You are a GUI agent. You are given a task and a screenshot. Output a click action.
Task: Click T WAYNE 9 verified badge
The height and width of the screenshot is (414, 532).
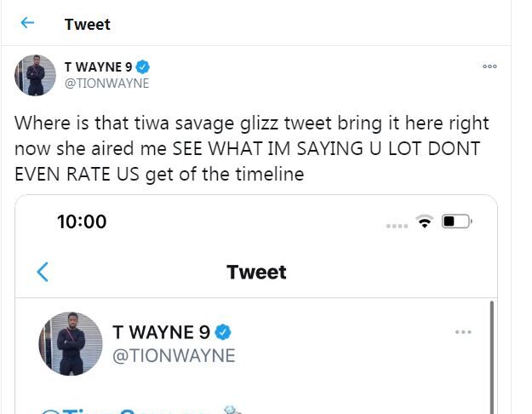coord(144,66)
